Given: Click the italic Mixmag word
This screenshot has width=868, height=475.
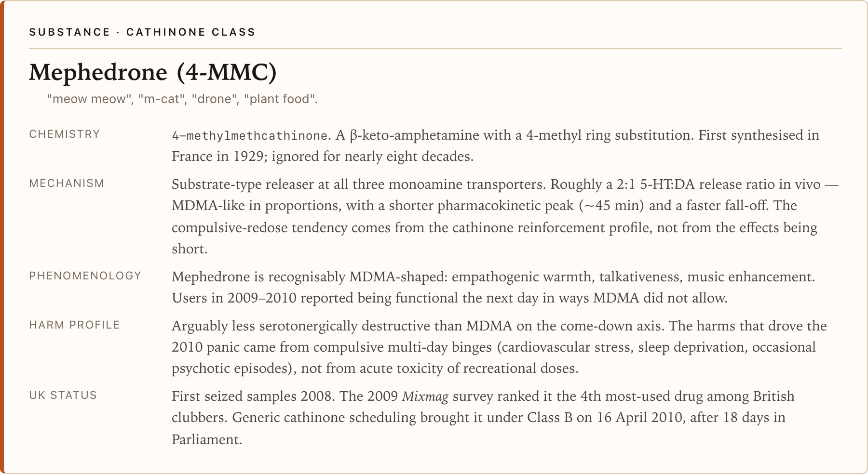Looking at the screenshot, I should [425, 396].
